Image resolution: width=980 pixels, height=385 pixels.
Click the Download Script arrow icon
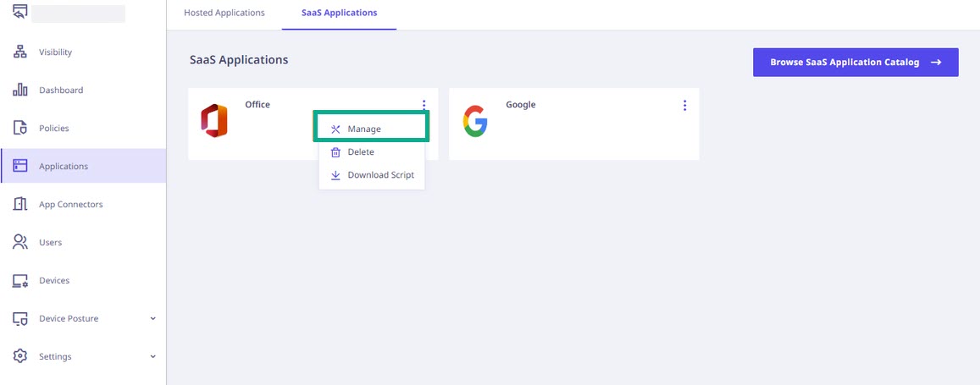[335, 175]
